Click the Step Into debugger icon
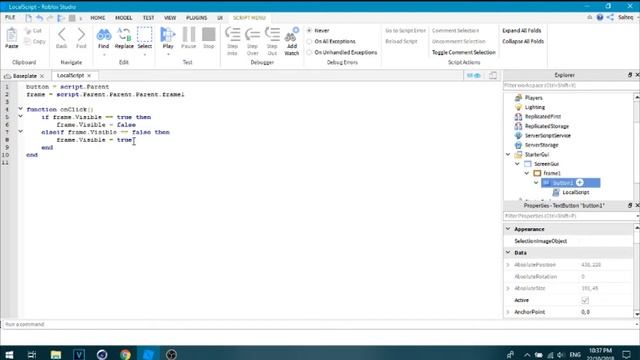Viewport: 640px width, 360px height. 233,35
